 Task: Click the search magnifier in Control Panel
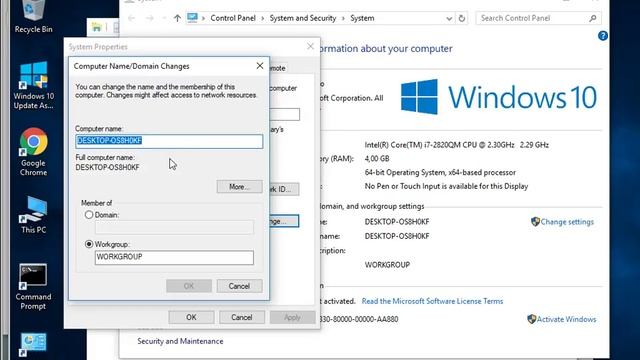tap(593, 18)
